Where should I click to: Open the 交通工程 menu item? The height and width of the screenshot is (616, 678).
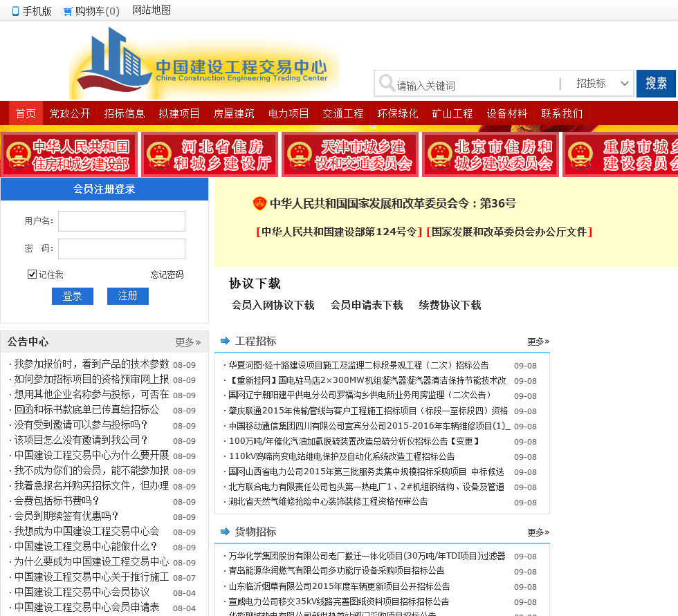pos(343,113)
